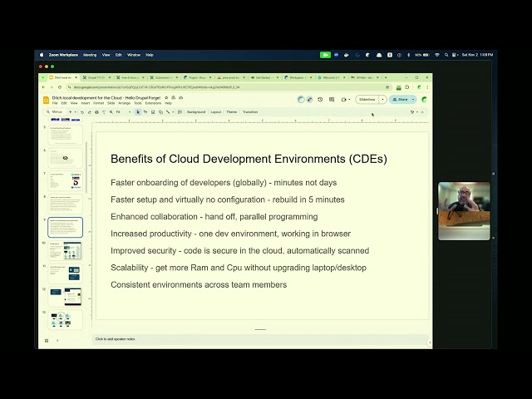532x399 pixels.
Task: Click the Theme button
Action: click(x=231, y=112)
